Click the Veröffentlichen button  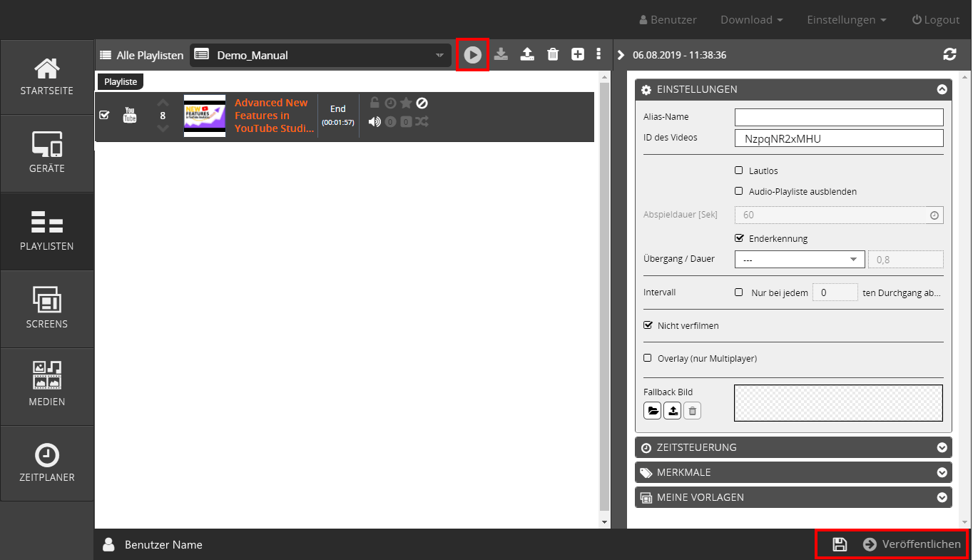[x=912, y=544]
